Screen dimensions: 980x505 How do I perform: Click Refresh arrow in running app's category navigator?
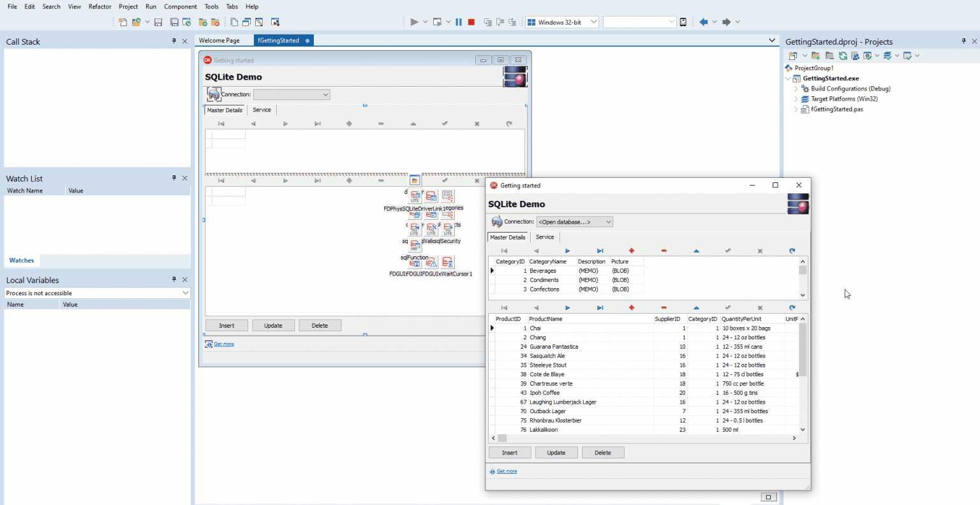click(792, 251)
